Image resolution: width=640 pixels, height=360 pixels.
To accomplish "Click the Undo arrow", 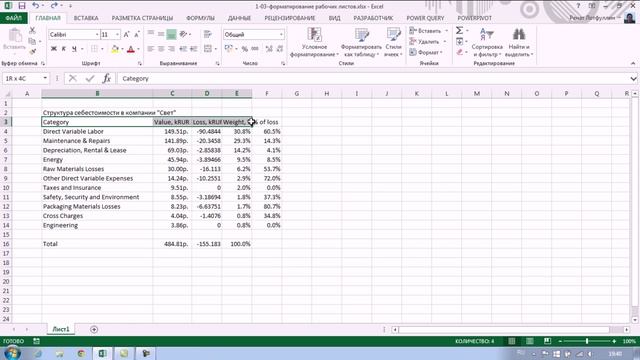I will (36, 6).
